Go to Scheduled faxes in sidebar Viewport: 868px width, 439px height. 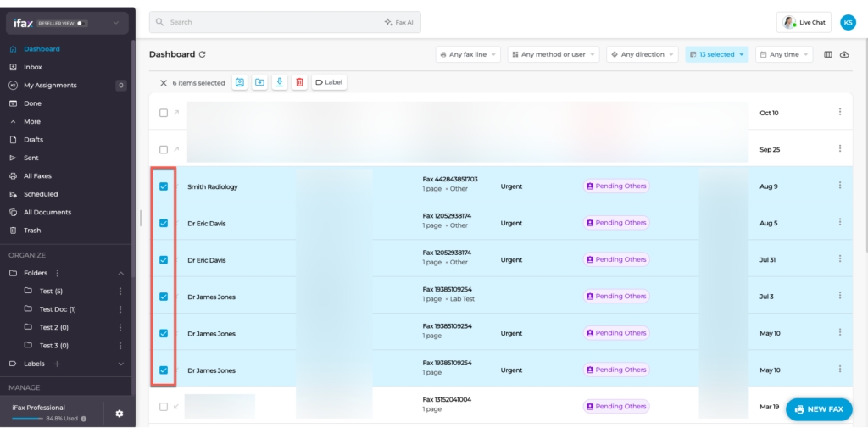pyautogui.click(x=41, y=194)
